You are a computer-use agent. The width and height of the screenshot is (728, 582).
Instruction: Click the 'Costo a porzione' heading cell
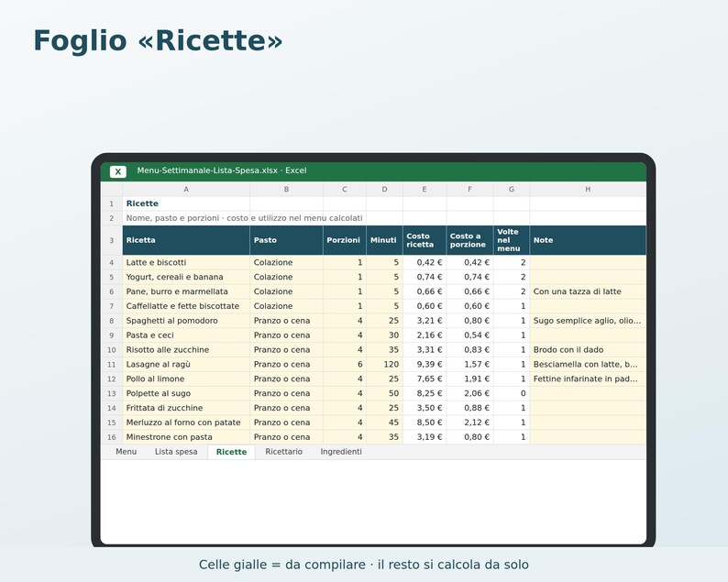coord(469,240)
